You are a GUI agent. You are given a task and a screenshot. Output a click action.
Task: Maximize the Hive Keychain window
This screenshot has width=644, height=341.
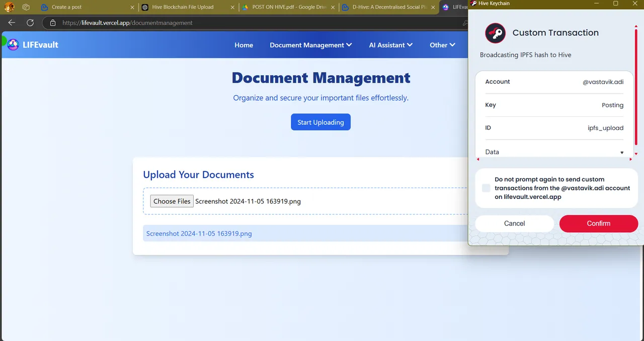point(616,4)
